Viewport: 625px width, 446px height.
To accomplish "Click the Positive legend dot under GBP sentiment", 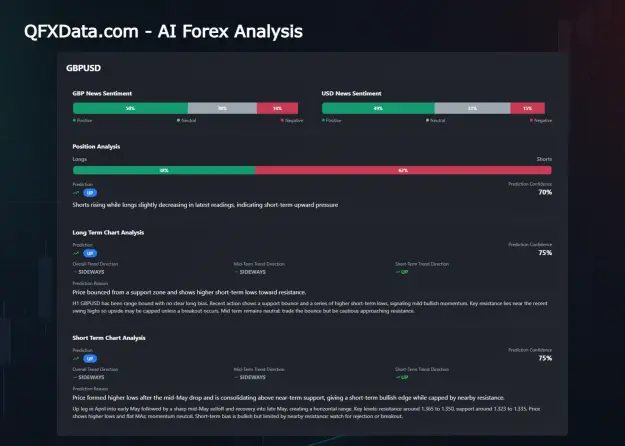I will click(74, 120).
